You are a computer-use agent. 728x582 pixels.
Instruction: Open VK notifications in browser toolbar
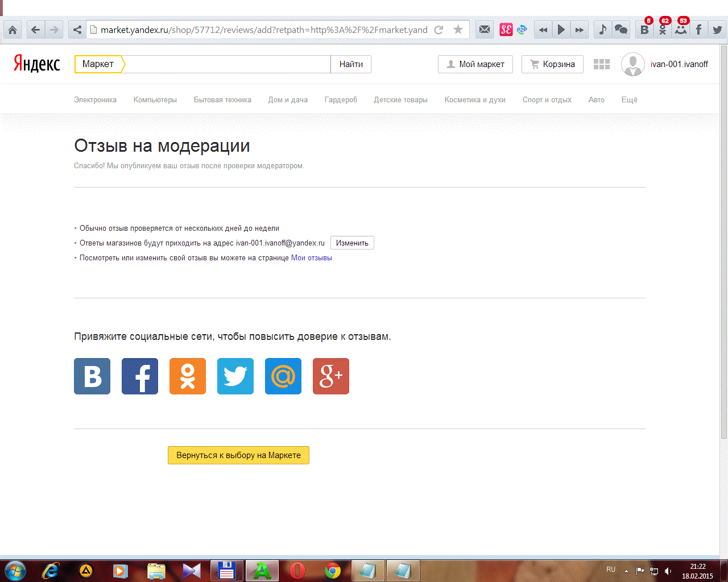click(645, 28)
